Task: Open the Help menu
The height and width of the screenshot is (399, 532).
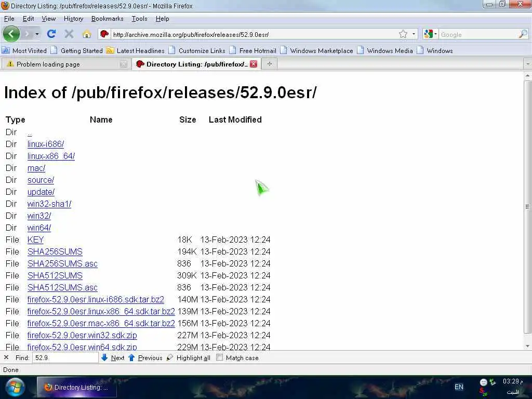Action: tap(162, 19)
